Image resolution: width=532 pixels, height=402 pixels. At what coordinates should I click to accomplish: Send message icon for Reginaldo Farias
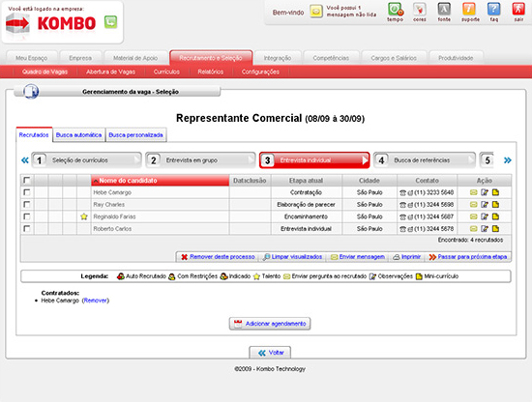tap(474, 216)
